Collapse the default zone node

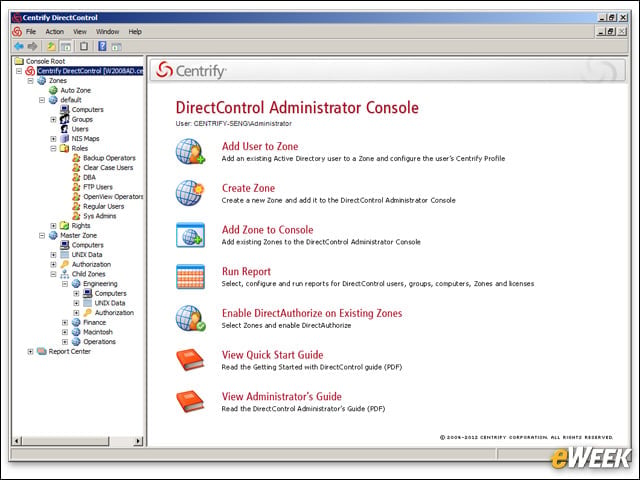(42, 100)
